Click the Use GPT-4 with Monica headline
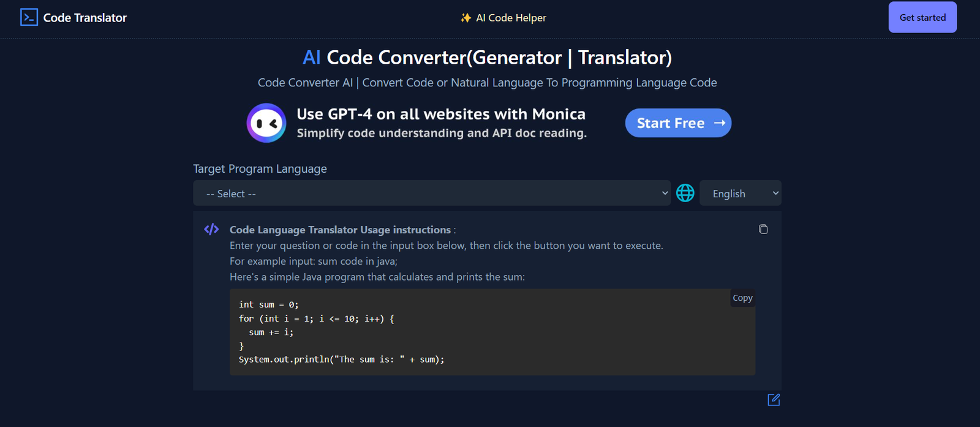The height and width of the screenshot is (427, 980). point(441,114)
